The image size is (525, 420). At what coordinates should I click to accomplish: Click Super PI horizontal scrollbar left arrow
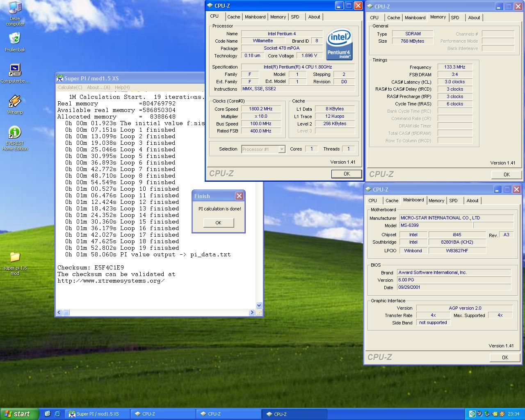[59, 313]
